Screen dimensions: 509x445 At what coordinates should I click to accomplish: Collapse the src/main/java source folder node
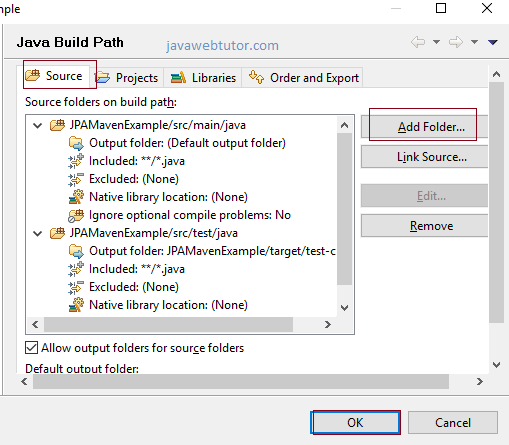coord(38,125)
